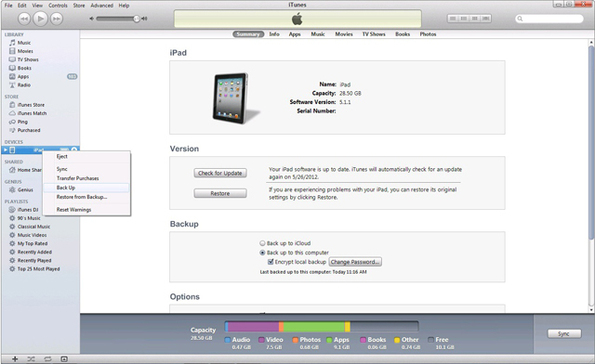Click the vertical scrollbar on the right
The image size is (595, 364).
(x=591, y=142)
